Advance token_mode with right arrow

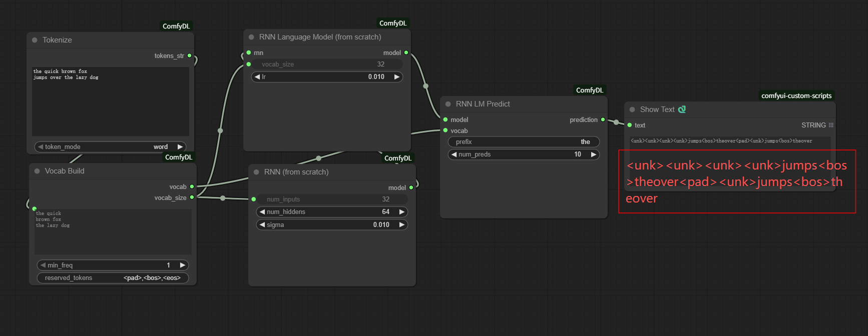(180, 147)
